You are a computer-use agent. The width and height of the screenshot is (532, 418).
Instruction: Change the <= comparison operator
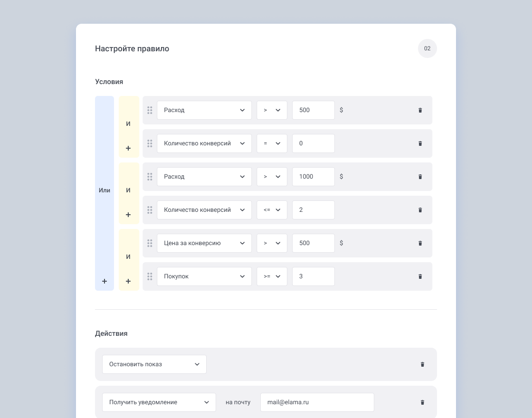272,210
